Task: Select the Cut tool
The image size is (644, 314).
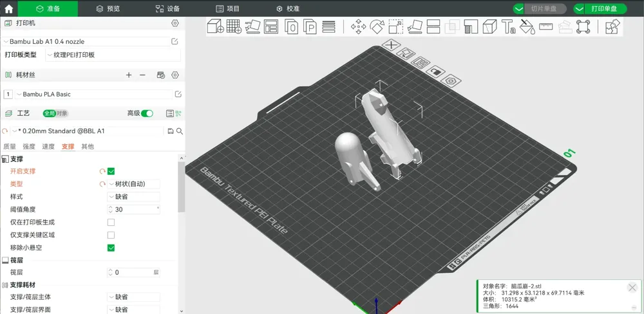Action: [x=433, y=26]
